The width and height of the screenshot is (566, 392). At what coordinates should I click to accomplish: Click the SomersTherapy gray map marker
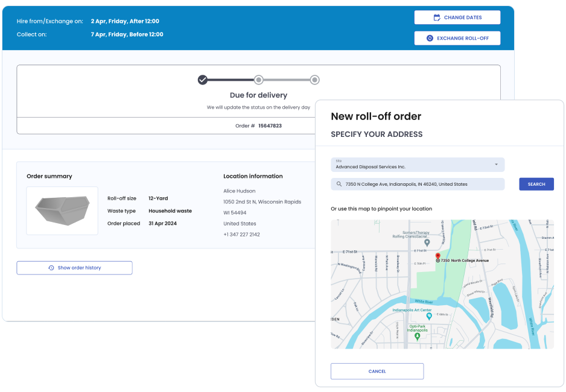427,242
